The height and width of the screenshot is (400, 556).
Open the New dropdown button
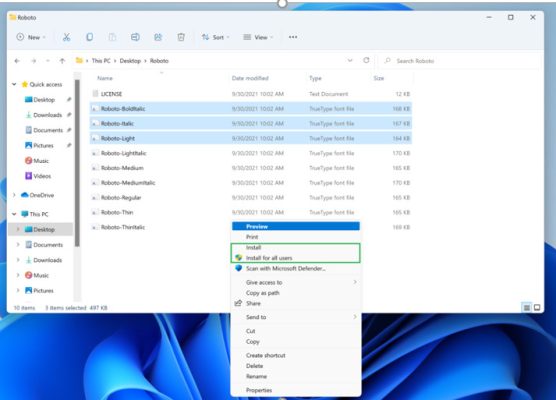pos(31,37)
